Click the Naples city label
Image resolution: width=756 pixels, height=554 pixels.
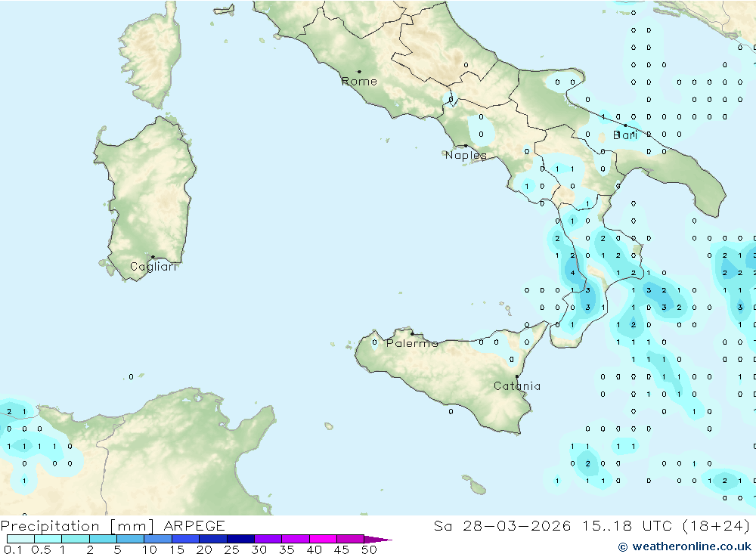(x=466, y=155)
